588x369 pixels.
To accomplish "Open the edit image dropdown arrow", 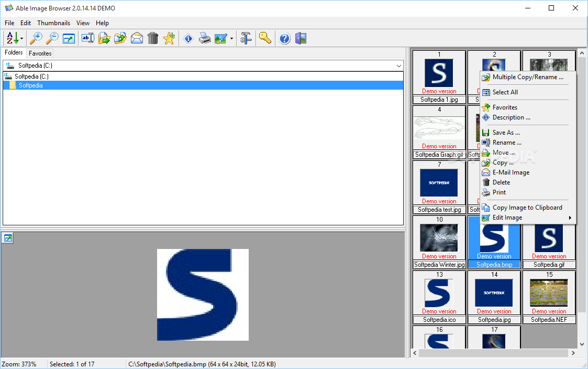I will click(231, 38).
